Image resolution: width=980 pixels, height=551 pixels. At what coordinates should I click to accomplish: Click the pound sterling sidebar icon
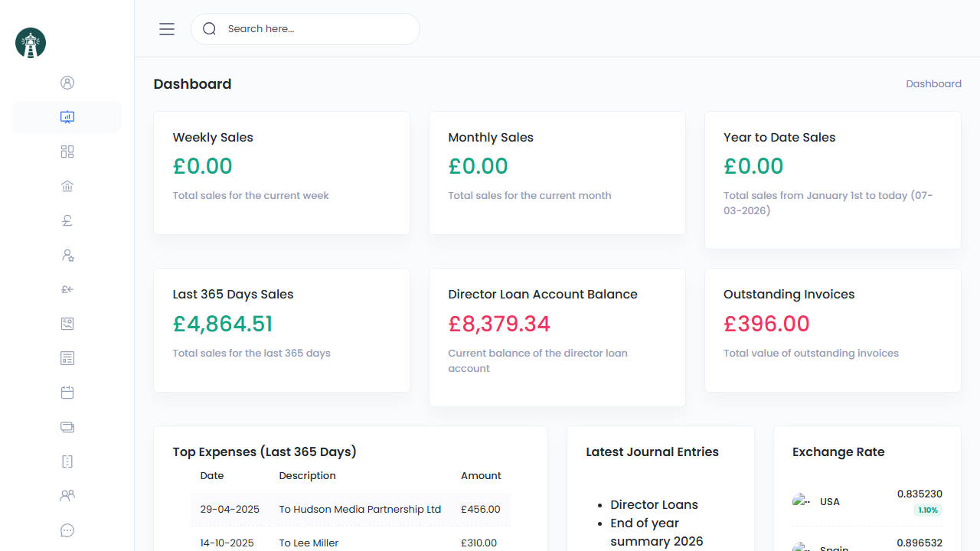coord(67,220)
